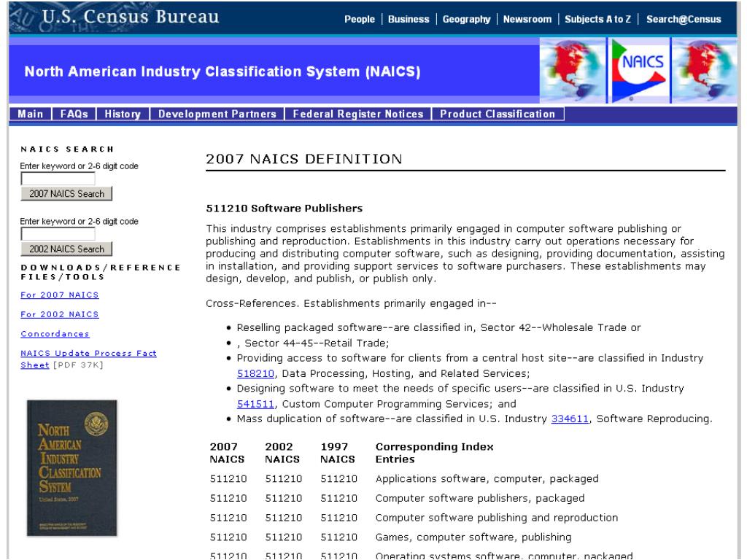Click the 511210 Software Publishers heading
747x560 pixels.
(x=284, y=208)
